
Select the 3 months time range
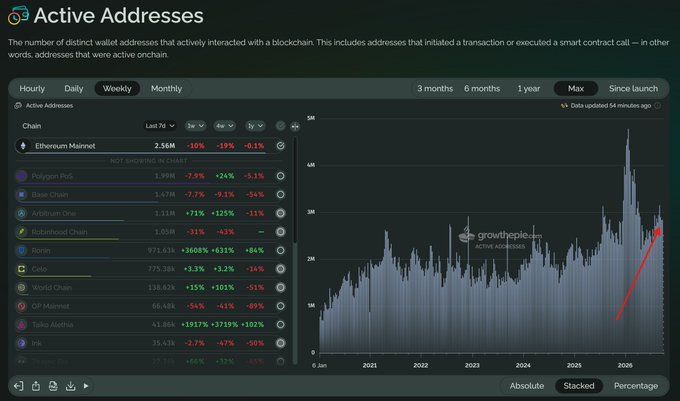pyautogui.click(x=435, y=88)
